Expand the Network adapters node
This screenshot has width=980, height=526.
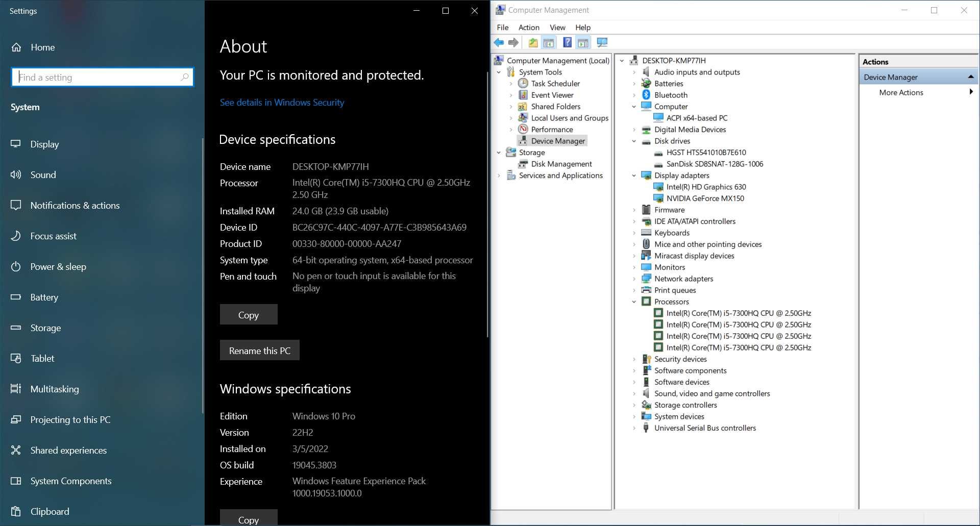pyautogui.click(x=634, y=279)
